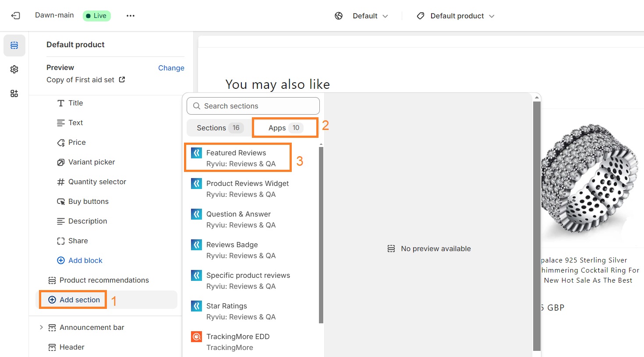Click the Add block link
The width and height of the screenshot is (644, 357).
click(x=85, y=260)
